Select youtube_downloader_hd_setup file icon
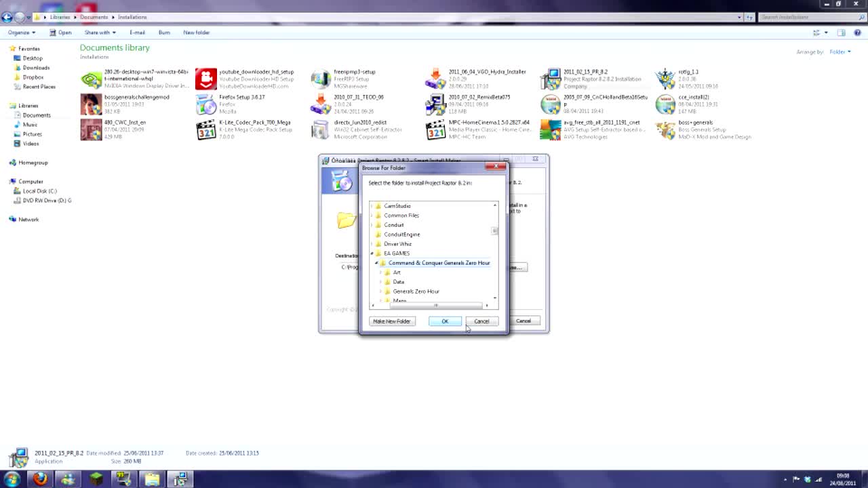This screenshot has height=488, width=868. click(x=205, y=79)
